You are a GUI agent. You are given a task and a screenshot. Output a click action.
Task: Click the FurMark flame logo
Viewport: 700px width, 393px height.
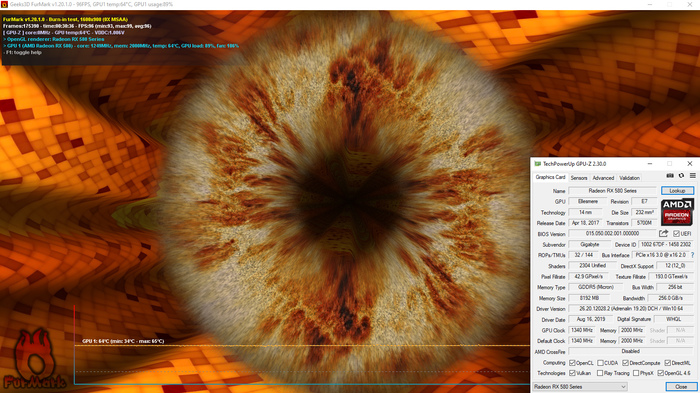point(34,360)
